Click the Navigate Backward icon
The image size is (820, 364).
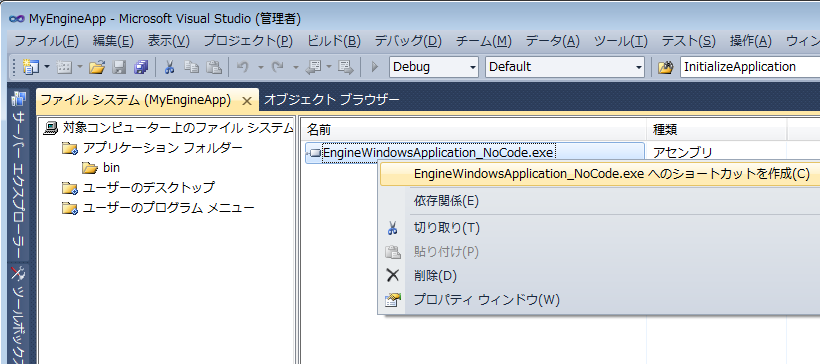coord(313,67)
